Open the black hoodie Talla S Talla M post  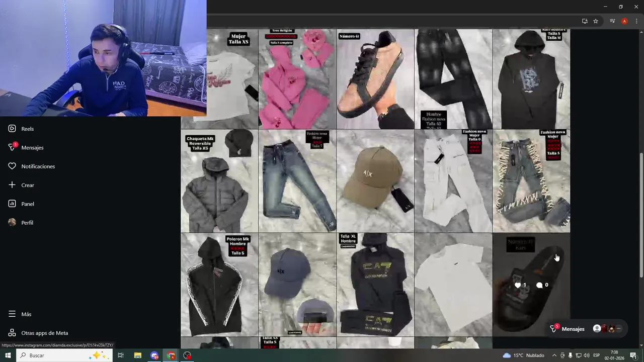(531, 79)
